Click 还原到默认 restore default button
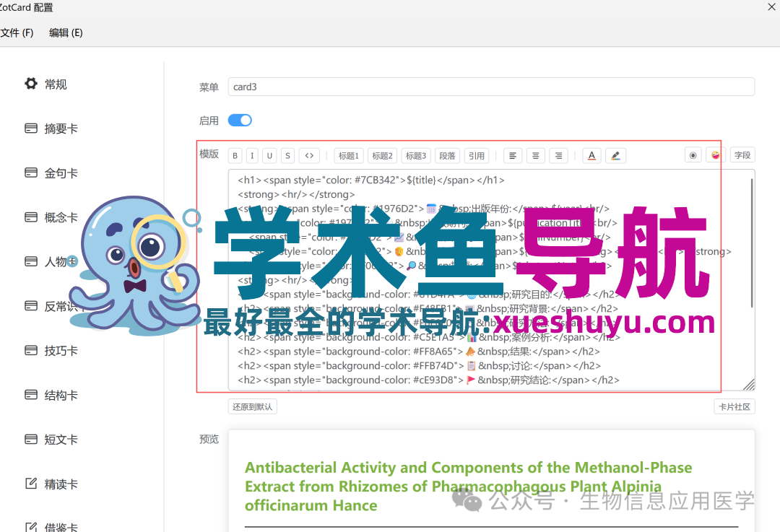 (253, 406)
